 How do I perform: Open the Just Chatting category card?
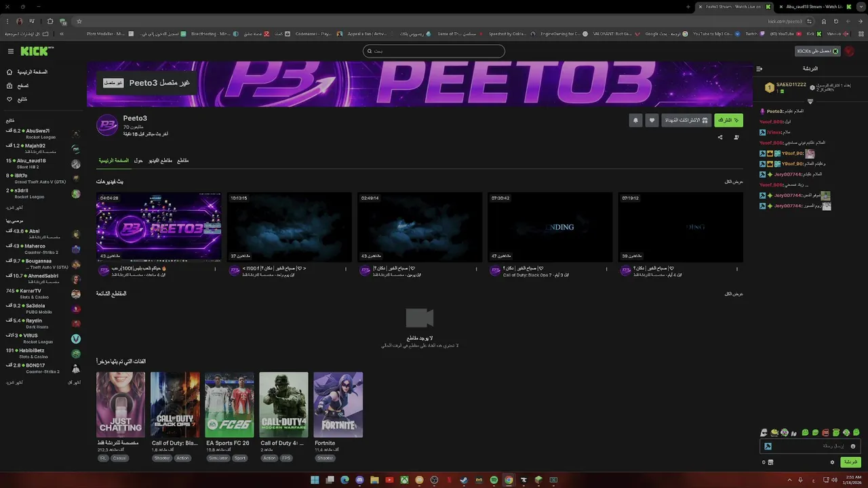coord(121,405)
